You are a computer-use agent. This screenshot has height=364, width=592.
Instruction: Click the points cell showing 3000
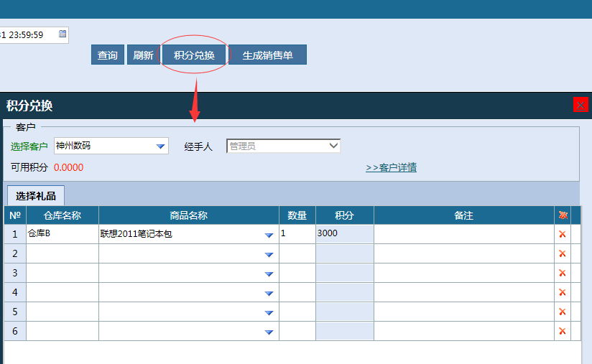[345, 234]
